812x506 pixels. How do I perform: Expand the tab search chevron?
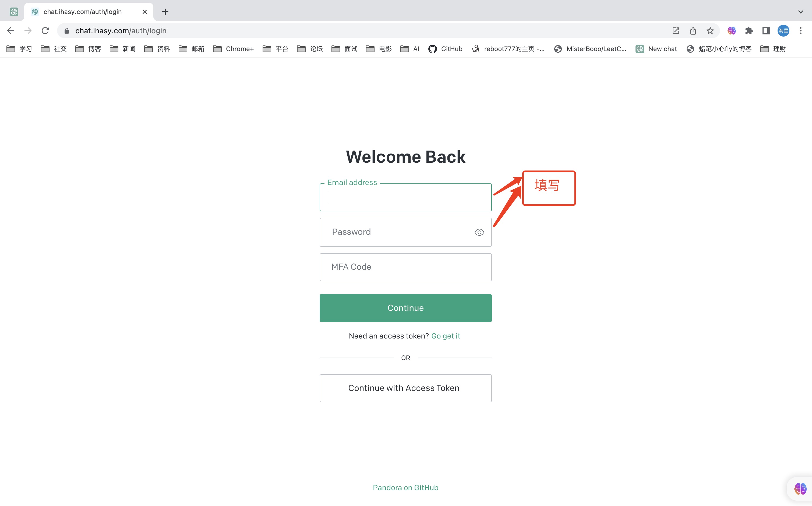[x=800, y=12]
